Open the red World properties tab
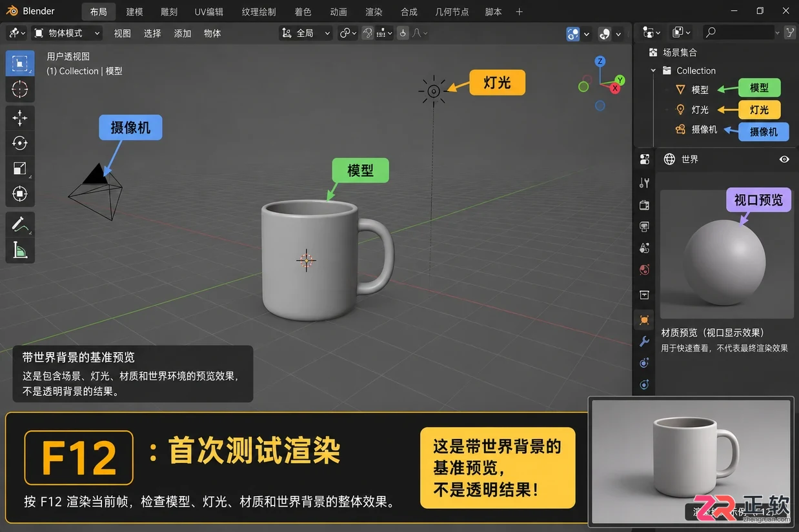The image size is (799, 532). tap(644, 270)
